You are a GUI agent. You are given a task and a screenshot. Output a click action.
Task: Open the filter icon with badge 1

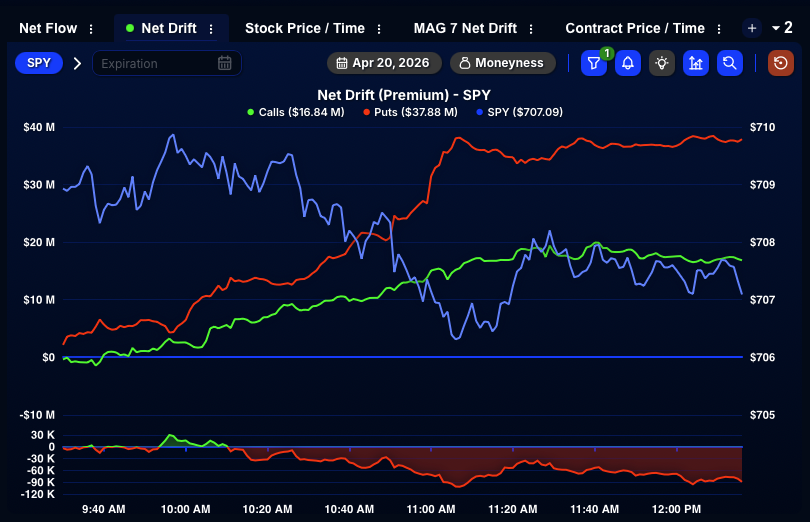(x=594, y=64)
